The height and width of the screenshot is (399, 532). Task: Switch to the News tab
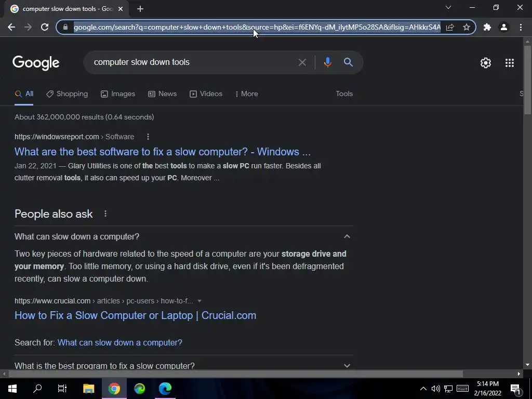click(163, 94)
